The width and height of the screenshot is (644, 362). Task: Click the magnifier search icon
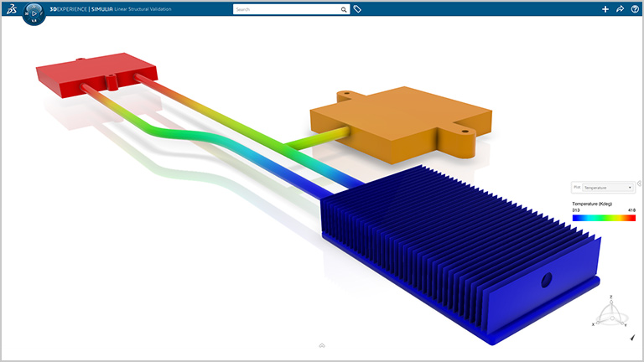pyautogui.click(x=344, y=10)
